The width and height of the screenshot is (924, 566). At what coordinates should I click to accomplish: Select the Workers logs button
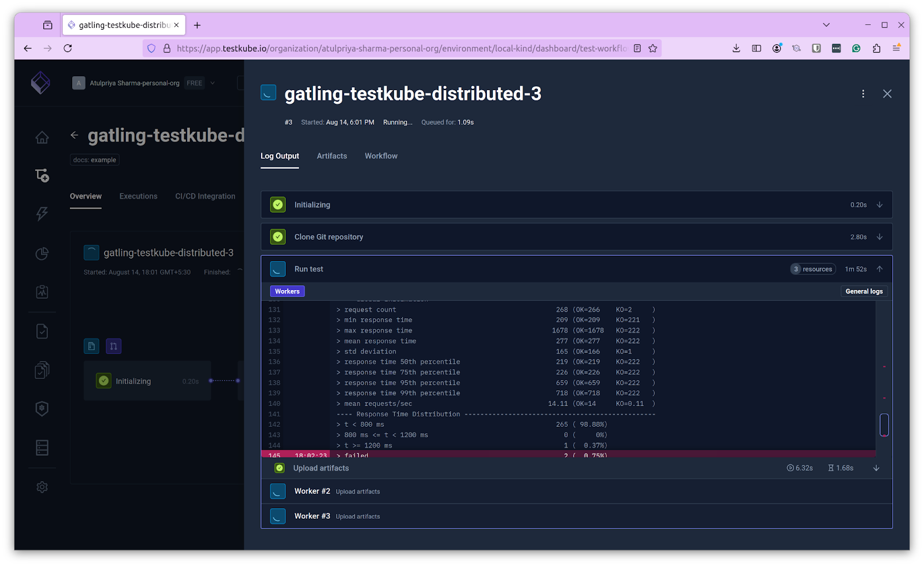[x=287, y=292]
